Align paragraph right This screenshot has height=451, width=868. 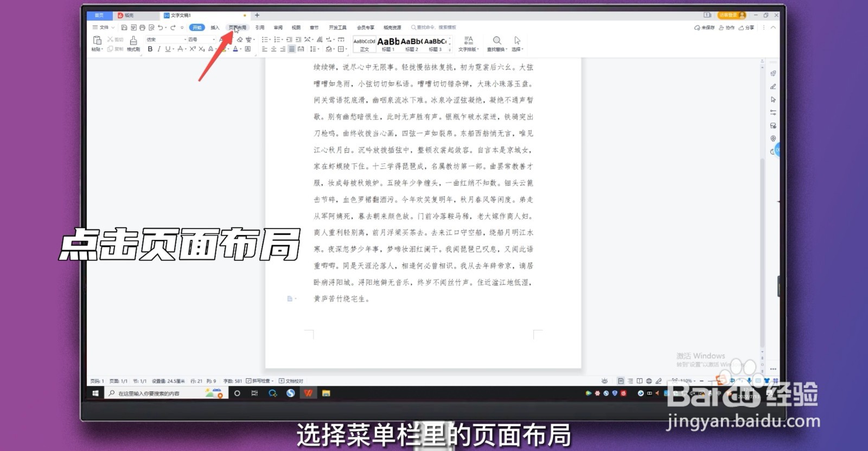(283, 49)
